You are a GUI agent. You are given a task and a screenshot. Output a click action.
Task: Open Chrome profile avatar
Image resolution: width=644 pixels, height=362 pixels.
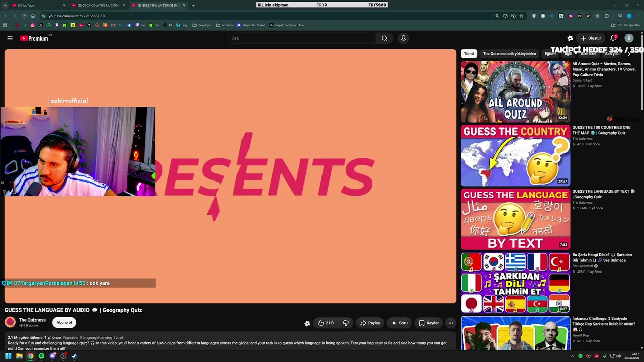pos(629,16)
